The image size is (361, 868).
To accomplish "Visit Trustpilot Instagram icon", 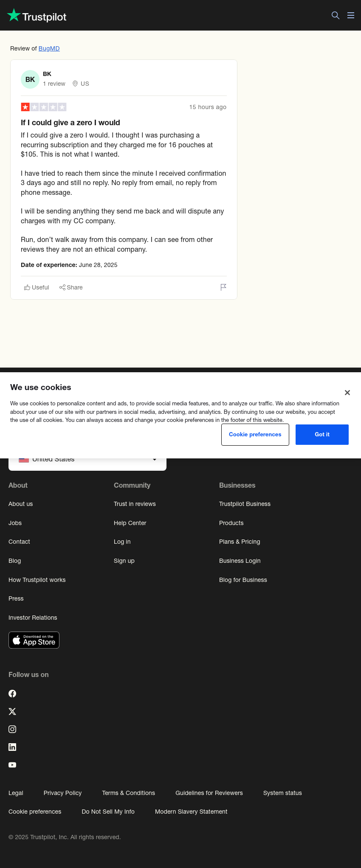I will tap(12, 729).
